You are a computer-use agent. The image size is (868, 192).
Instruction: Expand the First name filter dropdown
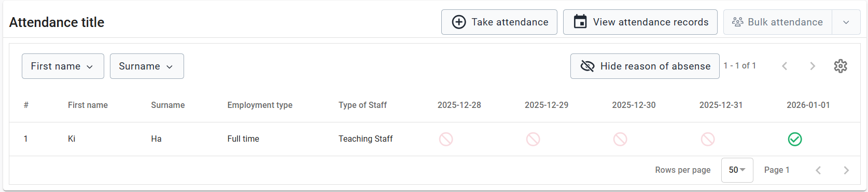(63, 66)
